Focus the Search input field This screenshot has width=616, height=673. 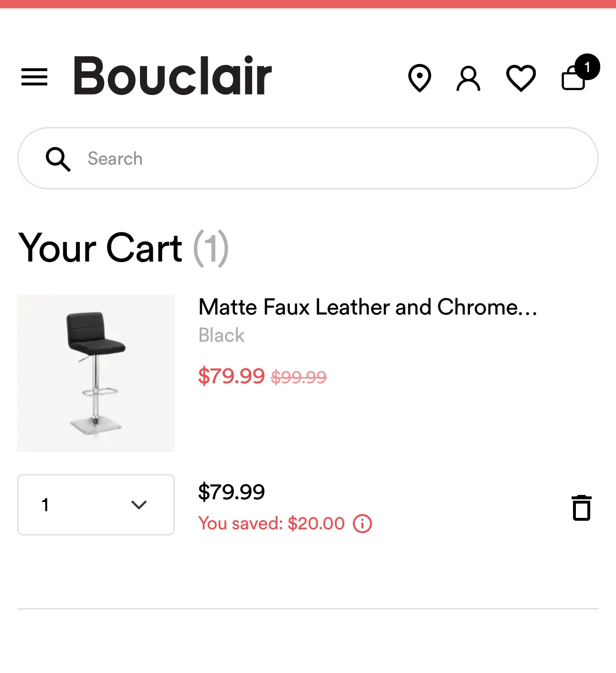click(x=308, y=158)
